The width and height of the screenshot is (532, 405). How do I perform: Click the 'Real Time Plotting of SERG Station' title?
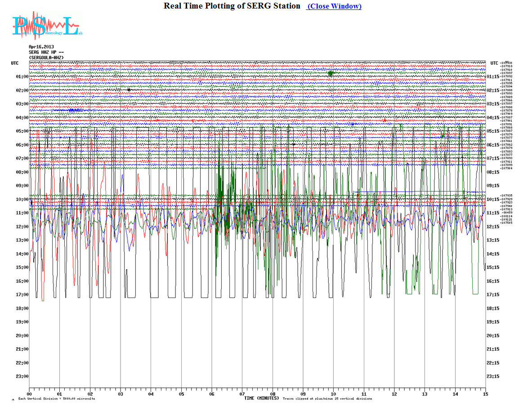pos(232,6)
